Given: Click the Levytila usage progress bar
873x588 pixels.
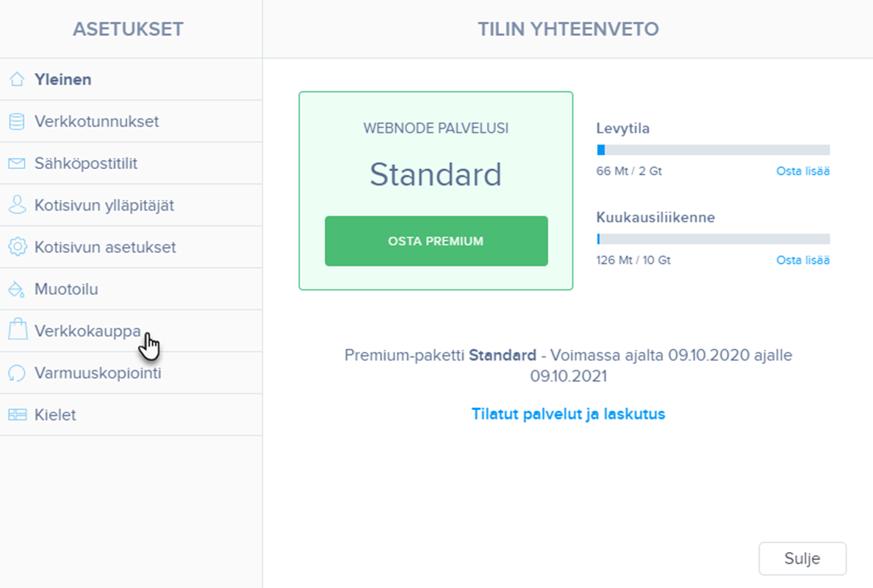Looking at the screenshot, I should tap(713, 150).
